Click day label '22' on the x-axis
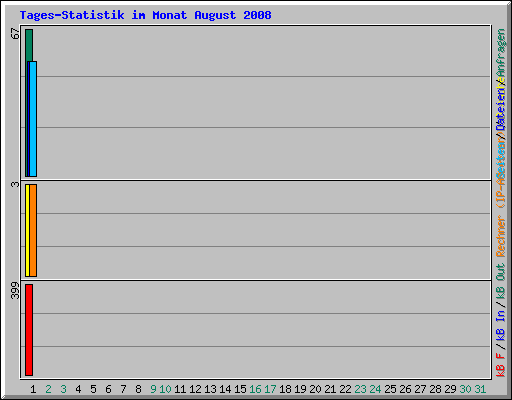 345,389
